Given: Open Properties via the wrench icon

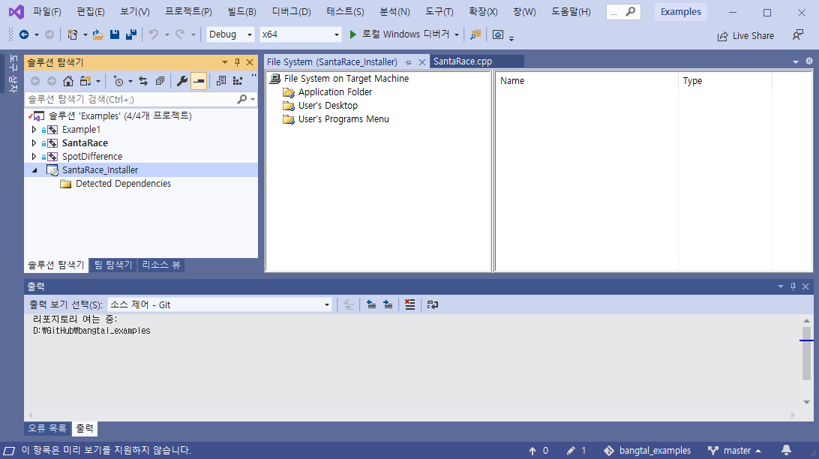Looking at the screenshot, I should tap(182, 81).
